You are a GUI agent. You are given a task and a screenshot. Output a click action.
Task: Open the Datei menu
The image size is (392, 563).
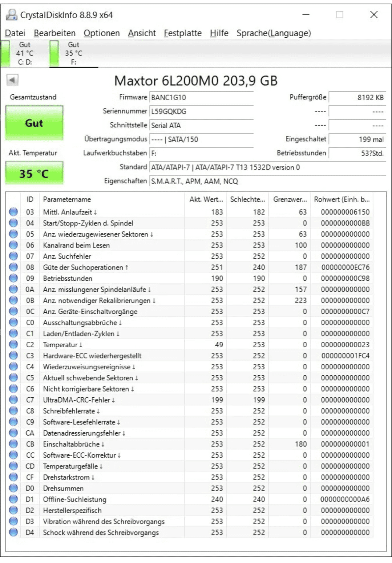pyautogui.click(x=15, y=33)
